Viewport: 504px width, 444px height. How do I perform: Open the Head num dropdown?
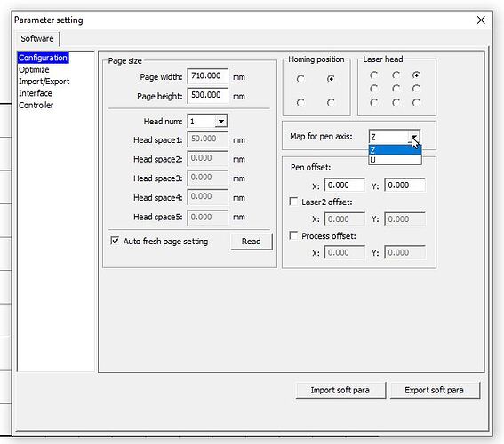[x=221, y=122]
